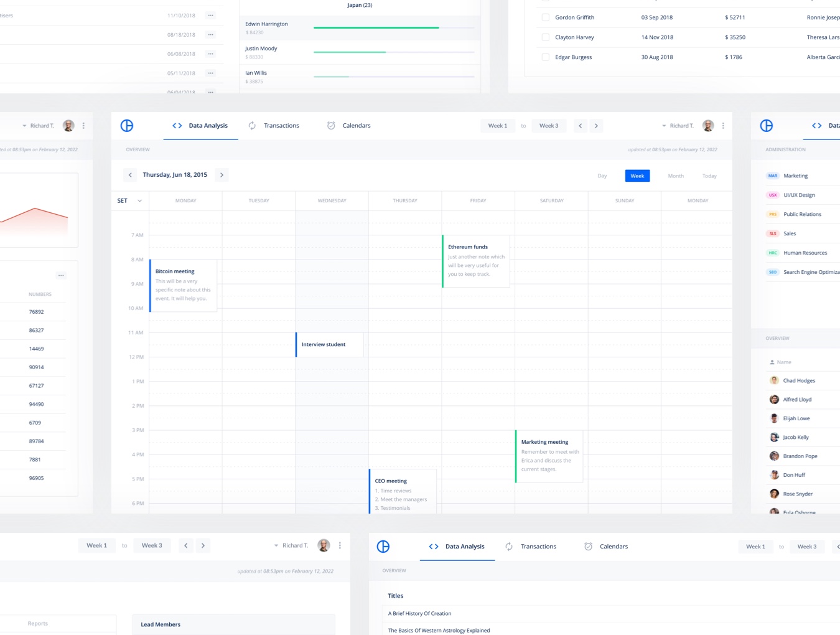Viewport: 840px width, 635px height.
Task: Click the SLS badge beside Sales
Action: pyautogui.click(x=773, y=234)
